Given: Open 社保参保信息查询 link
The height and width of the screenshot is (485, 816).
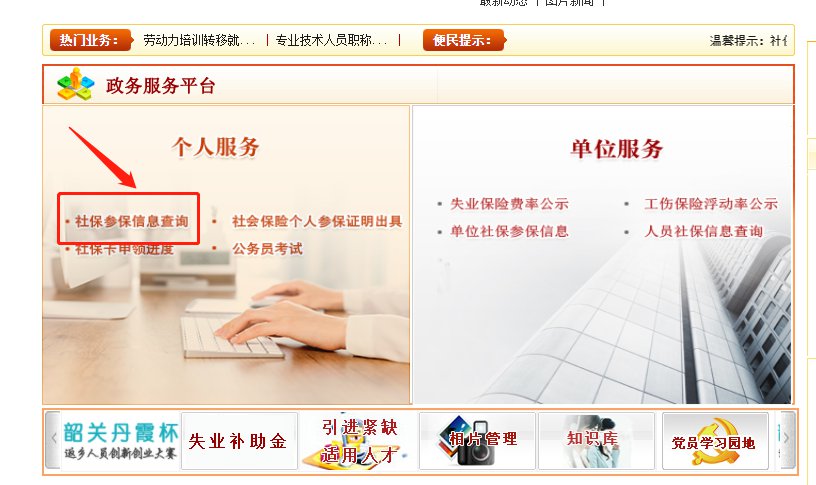Looking at the screenshot, I should click(132, 221).
